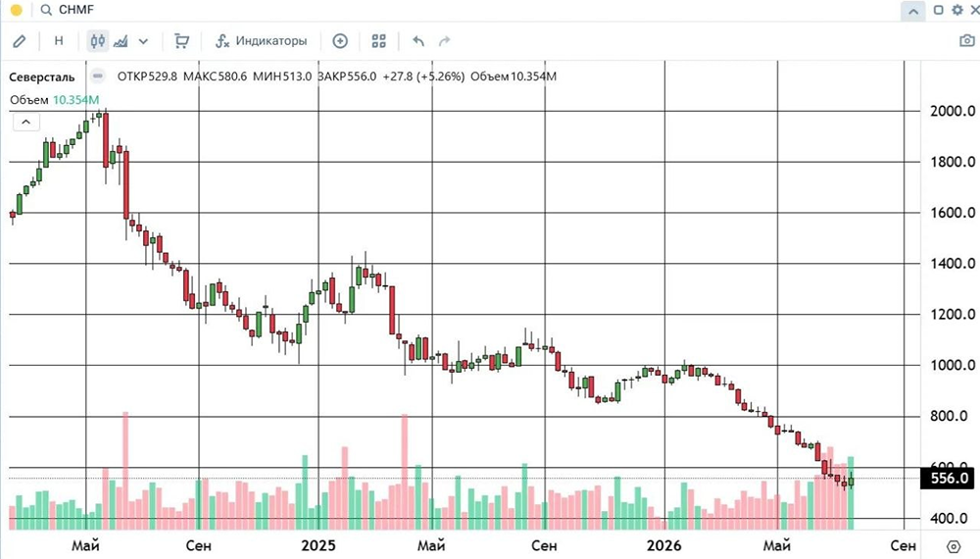Click the 1000.0 price axis label
The width and height of the screenshot is (980, 559).
tap(953, 365)
